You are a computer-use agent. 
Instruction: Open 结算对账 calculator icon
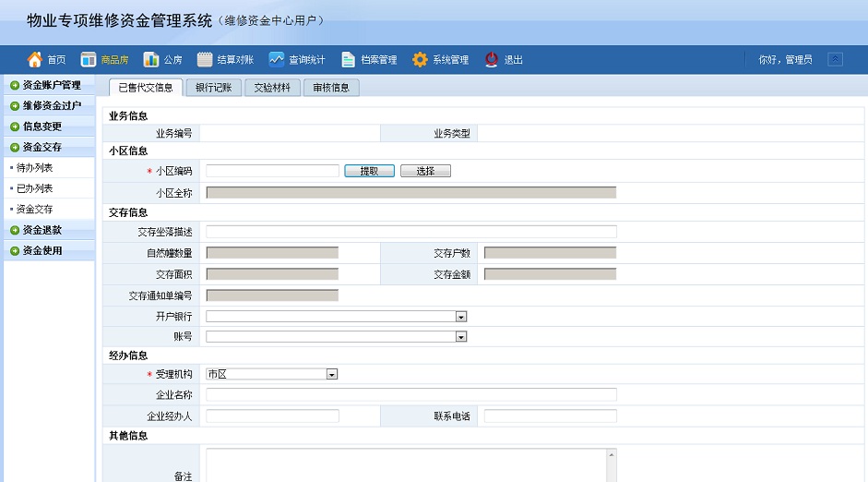205,60
